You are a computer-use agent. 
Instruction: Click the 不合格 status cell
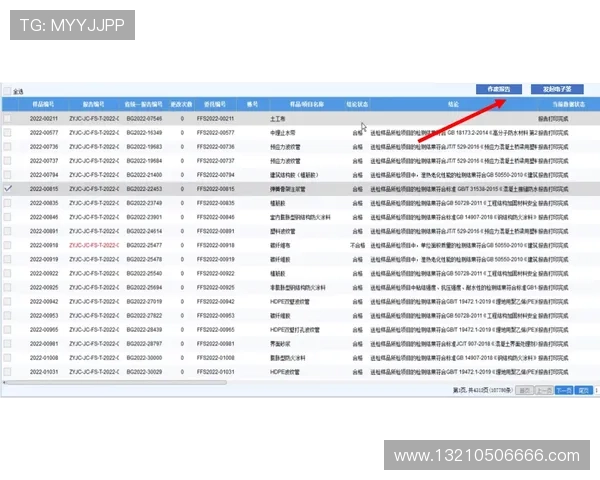(357, 245)
